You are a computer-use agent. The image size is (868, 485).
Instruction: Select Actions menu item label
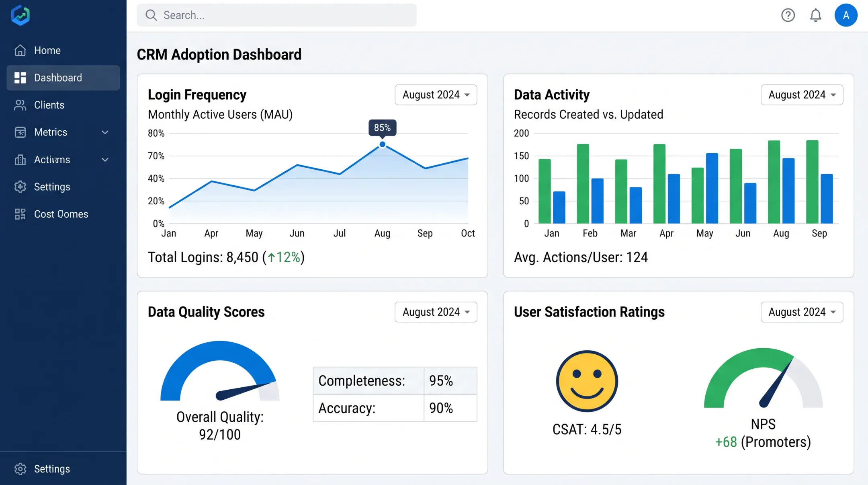[52, 160]
